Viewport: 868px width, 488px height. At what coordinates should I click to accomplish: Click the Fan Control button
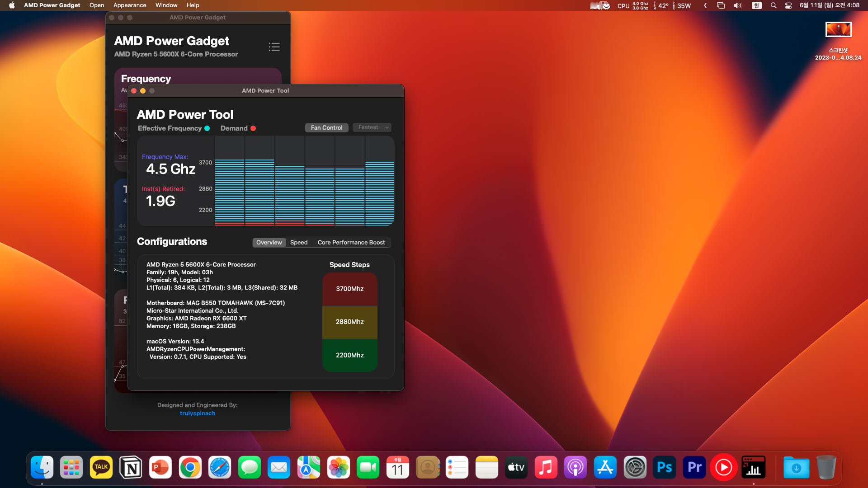[x=327, y=128]
